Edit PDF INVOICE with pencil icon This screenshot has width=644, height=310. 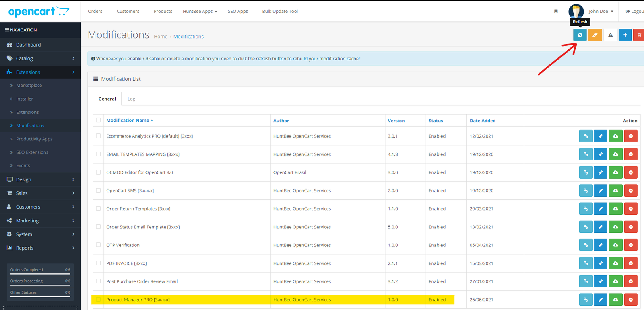pyautogui.click(x=601, y=263)
